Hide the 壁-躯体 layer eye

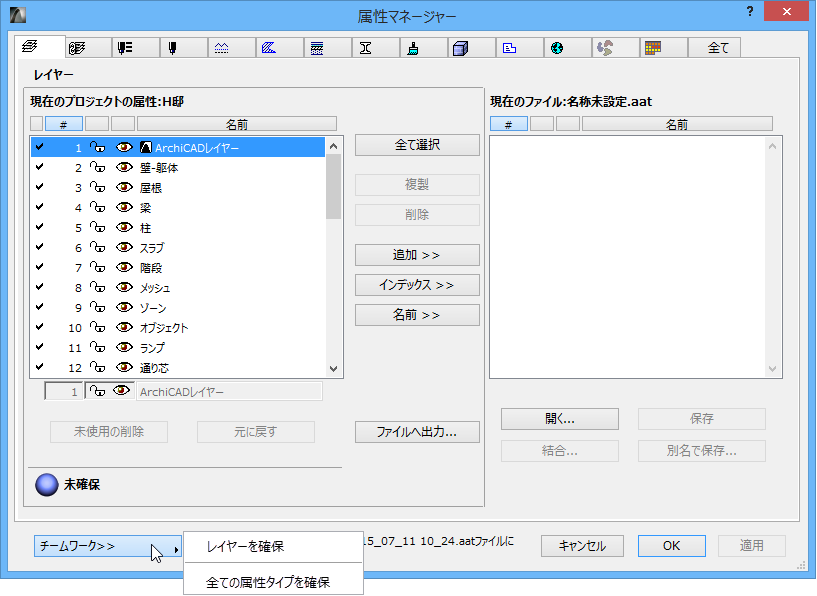coord(124,167)
